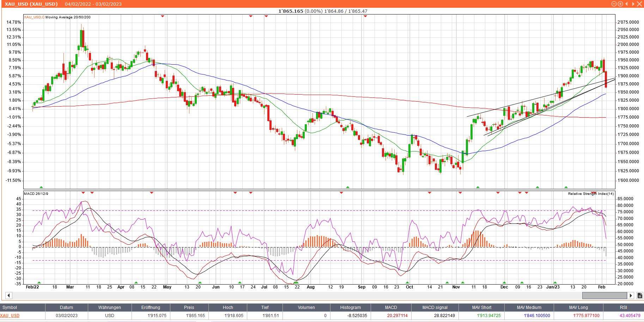
Task: Click the MACD column header
Action: [x=391, y=308]
